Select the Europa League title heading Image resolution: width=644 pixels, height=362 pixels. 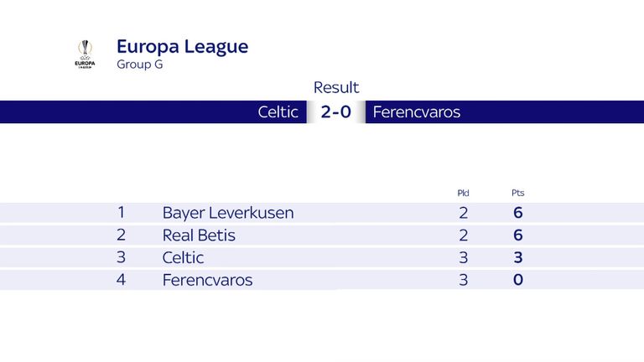182,47
